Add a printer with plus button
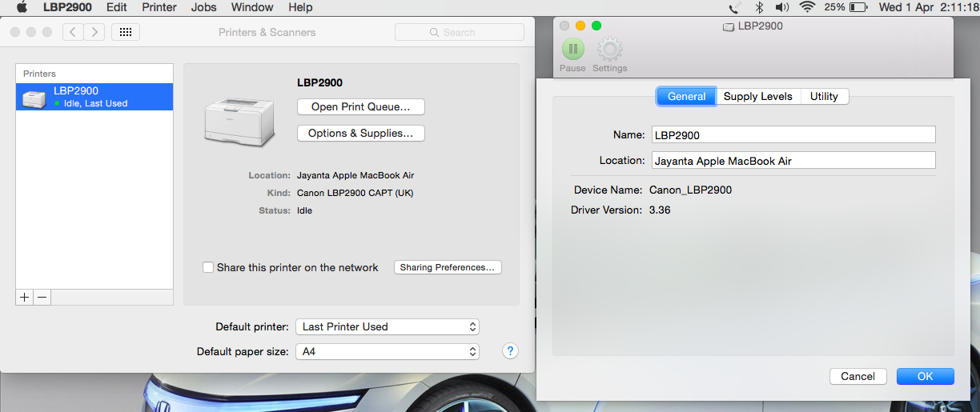 25,297
